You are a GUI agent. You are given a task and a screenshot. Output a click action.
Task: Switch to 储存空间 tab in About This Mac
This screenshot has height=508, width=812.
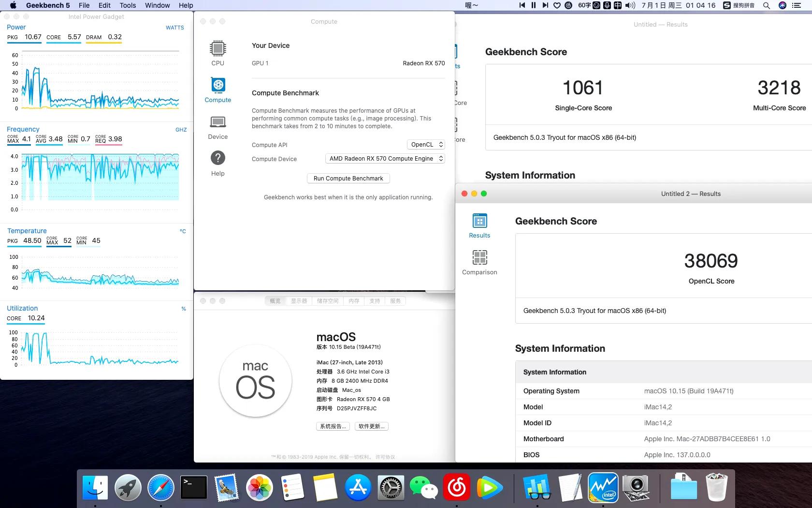(x=328, y=301)
